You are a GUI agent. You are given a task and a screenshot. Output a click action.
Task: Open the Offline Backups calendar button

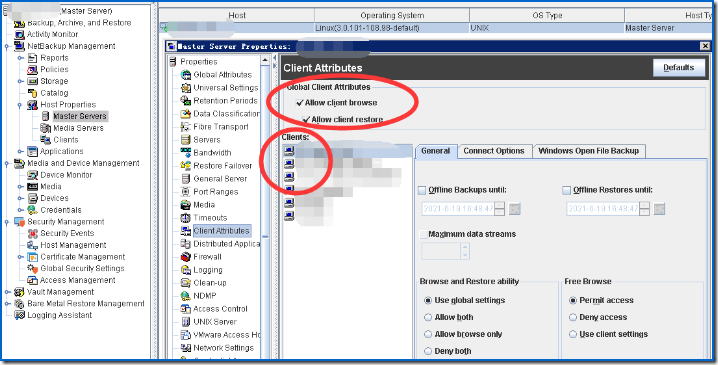(515, 209)
